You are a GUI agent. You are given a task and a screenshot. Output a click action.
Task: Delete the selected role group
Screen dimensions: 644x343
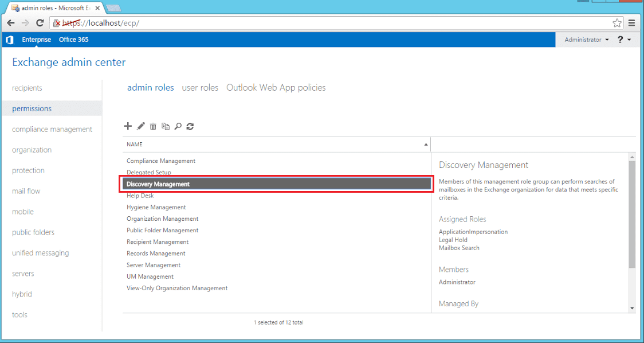(153, 126)
